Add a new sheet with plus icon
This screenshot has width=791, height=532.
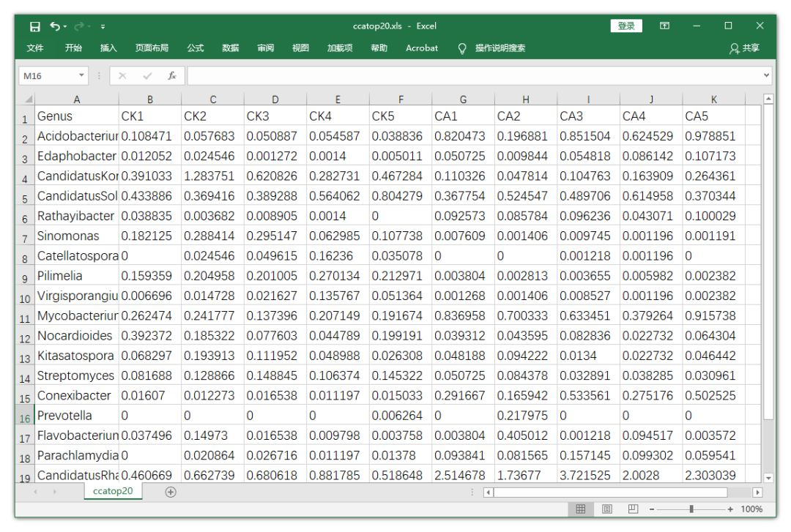pyautogui.click(x=171, y=492)
